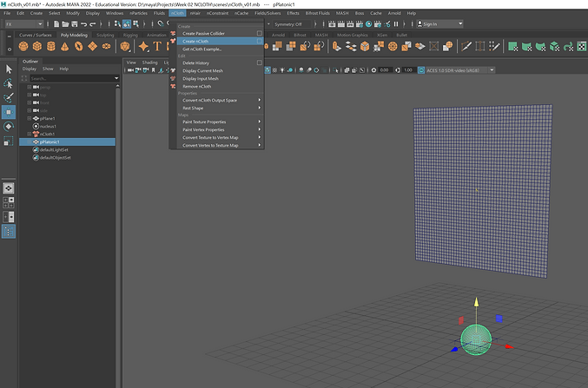This screenshot has height=388, width=588.
Task: Open the viewport Shading menu
Action: 149,62
